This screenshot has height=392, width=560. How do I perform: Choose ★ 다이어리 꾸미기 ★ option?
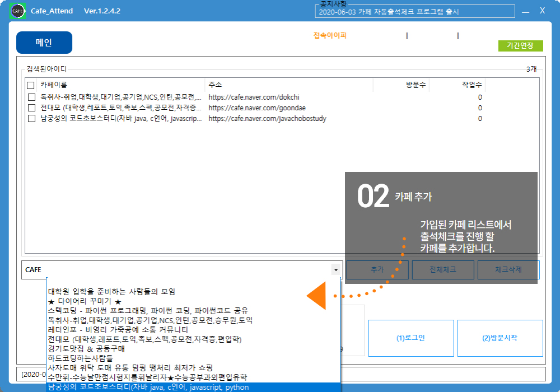coord(194,301)
